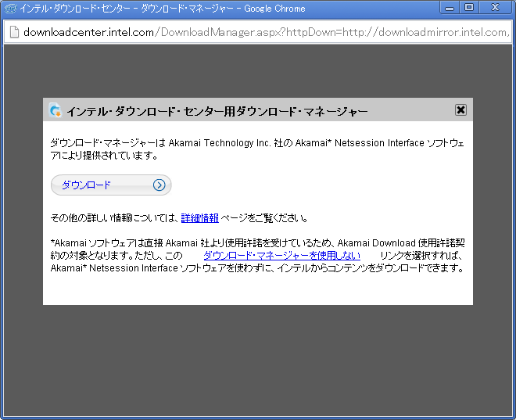Click the paragraph starting '*Akamai ソフトウェア'
Image resolution: width=516 pixels, height=420 pixels.
pos(257,256)
